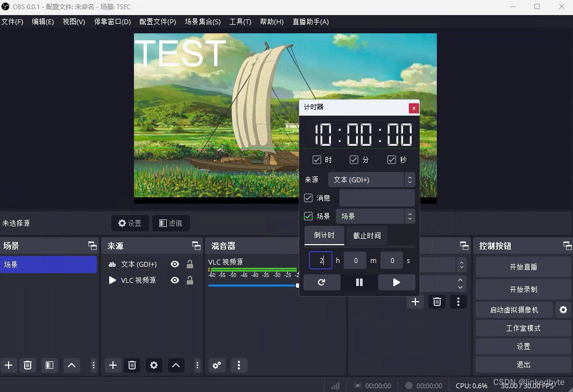Screen dimensions: 573x392
Task: Open source 设置 button below preview
Action: pyautogui.click(x=130, y=223)
